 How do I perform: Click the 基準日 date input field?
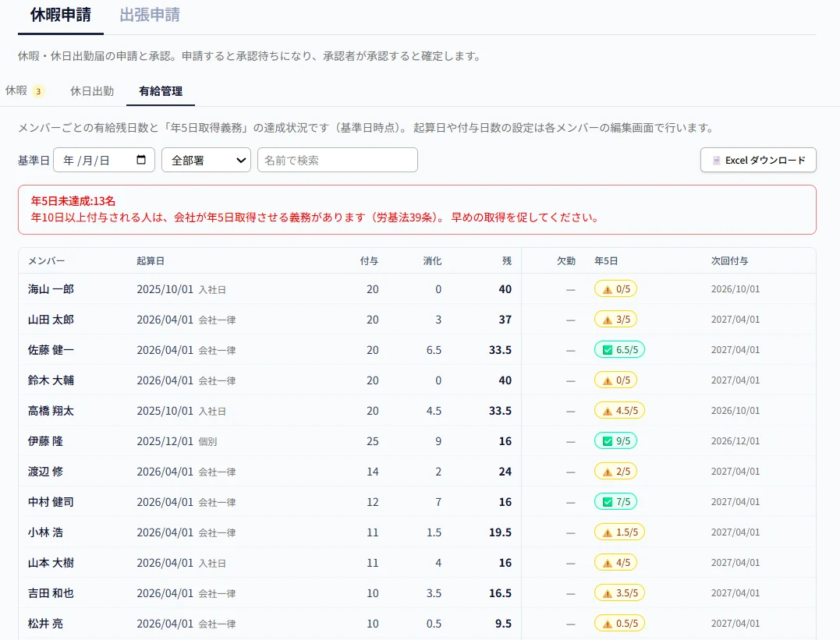104,160
